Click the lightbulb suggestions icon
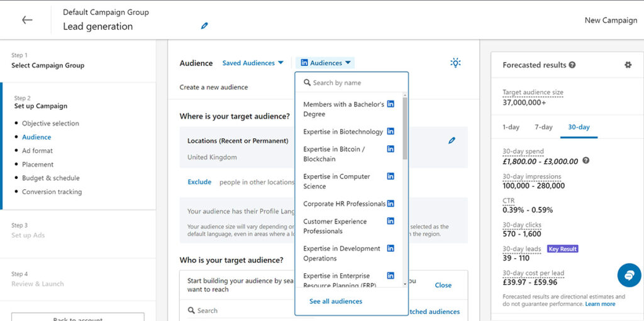Image resolution: width=644 pixels, height=321 pixels. 455,63
